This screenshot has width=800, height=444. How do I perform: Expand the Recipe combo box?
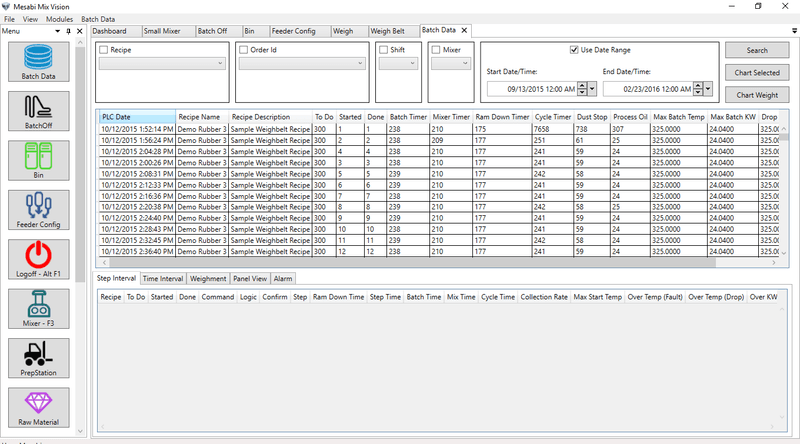(x=162, y=63)
